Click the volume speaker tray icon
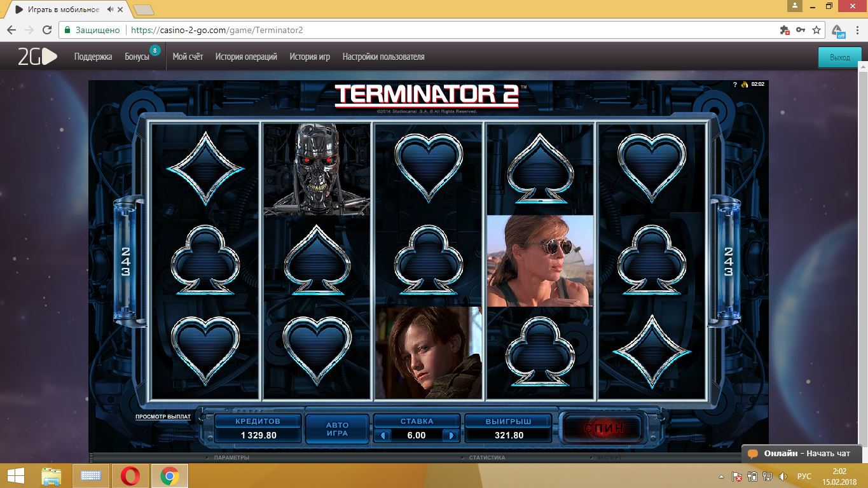The height and width of the screenshot is (488, 868). 783,476
